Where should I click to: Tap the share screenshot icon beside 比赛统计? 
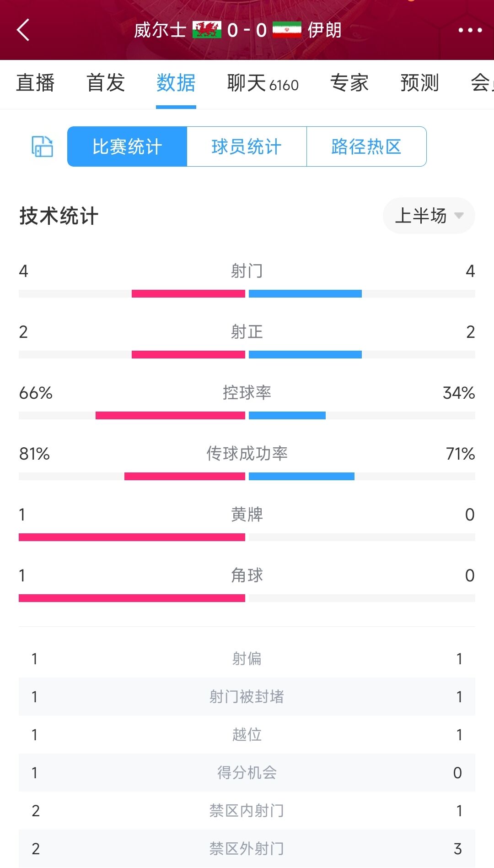tap(42, 146)
